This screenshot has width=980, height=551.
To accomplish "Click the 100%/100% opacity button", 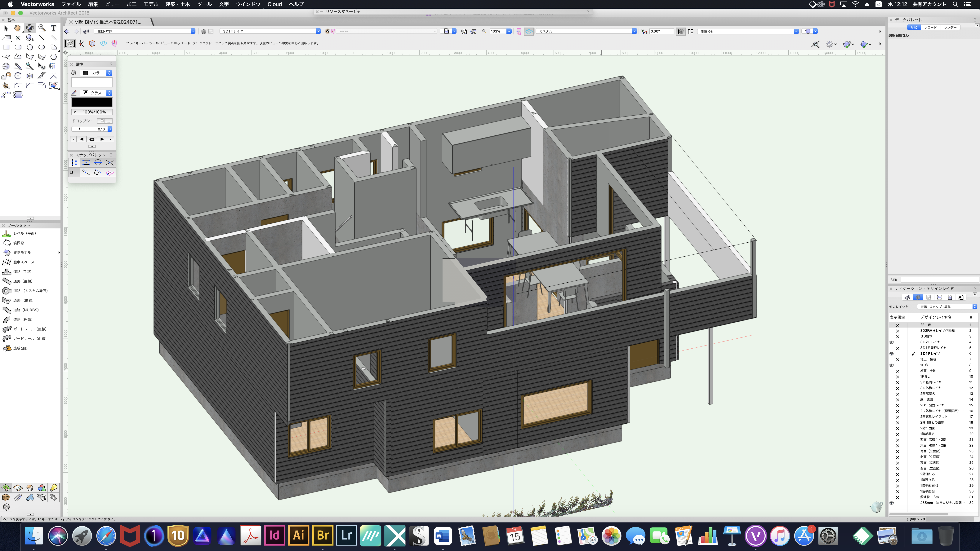I will tap(92, 112).
